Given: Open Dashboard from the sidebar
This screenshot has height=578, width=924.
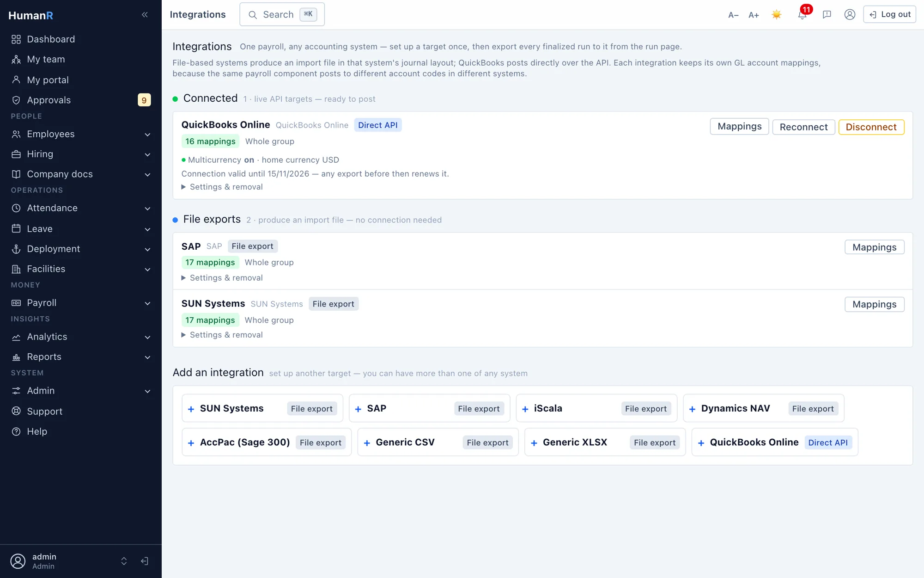Looking at the screenshot, I should 81,39.
